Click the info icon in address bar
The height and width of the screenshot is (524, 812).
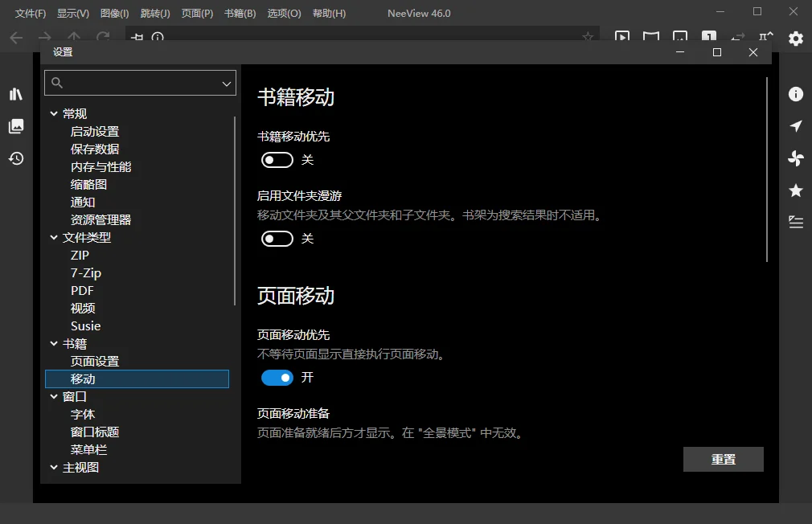158,37
